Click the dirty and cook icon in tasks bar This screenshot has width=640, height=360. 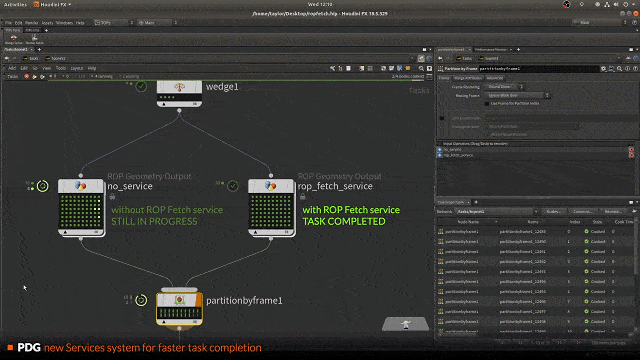point(34,76)
